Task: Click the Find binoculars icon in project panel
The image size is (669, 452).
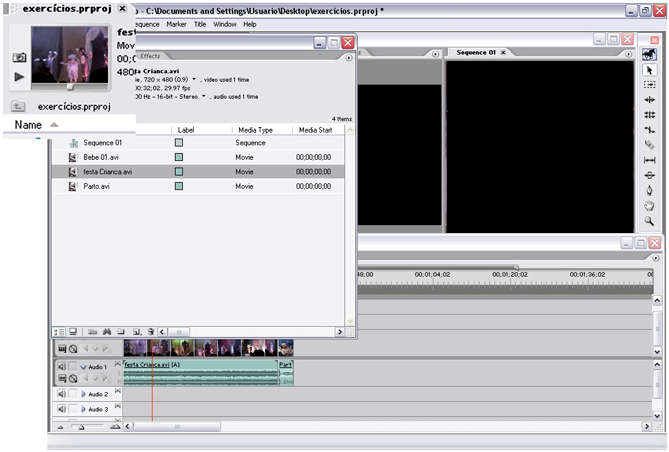Action: [106, 331]
